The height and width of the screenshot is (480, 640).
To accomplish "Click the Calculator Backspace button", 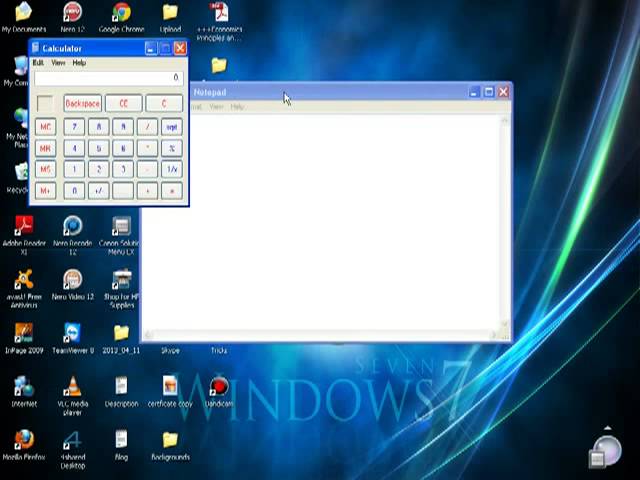I will pyautogui.click(x=82, y=104).
